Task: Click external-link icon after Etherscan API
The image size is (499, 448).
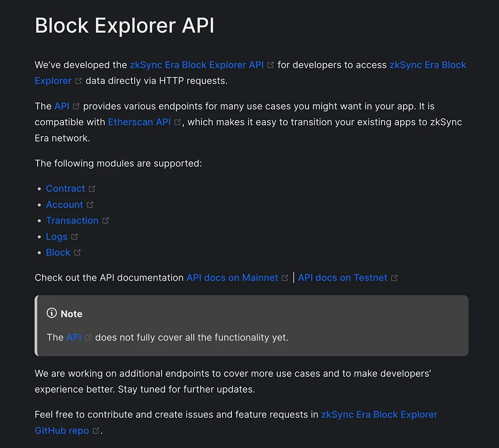Action: 177,122
